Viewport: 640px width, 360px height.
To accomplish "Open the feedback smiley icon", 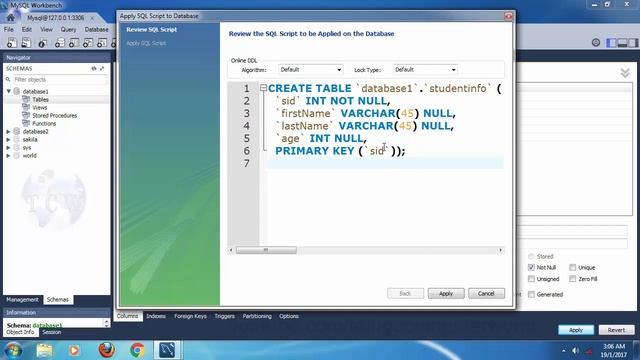I will click(596, 42).
